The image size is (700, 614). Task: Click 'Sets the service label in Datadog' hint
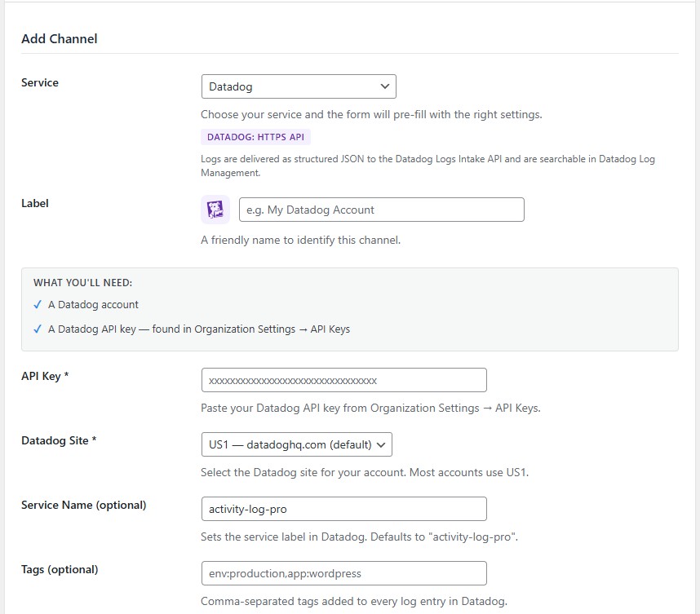pos(359,537)
